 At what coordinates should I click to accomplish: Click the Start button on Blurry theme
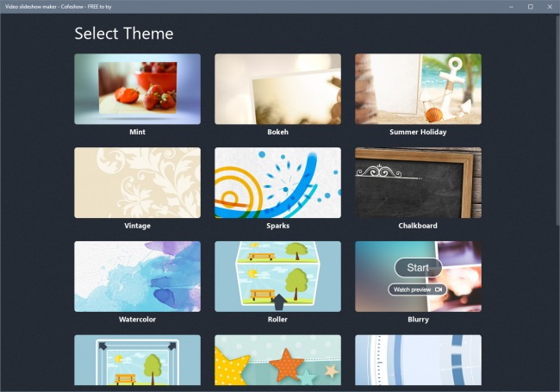(x=418, y=268)
